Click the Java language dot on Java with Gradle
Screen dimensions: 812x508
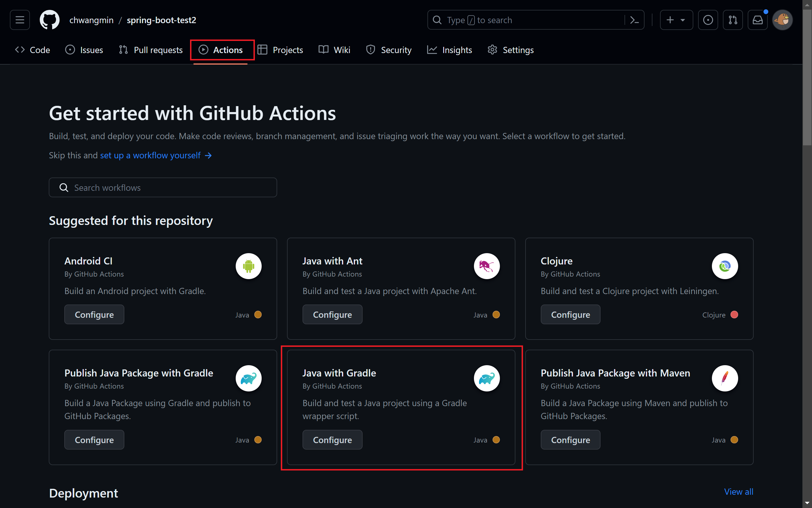click(496, 440)
